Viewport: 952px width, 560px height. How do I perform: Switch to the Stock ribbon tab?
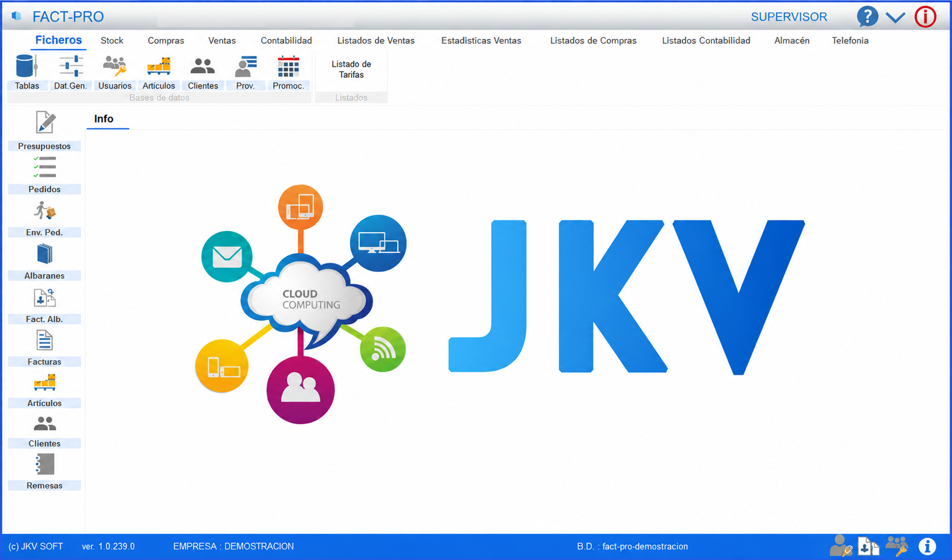[112, 40]
